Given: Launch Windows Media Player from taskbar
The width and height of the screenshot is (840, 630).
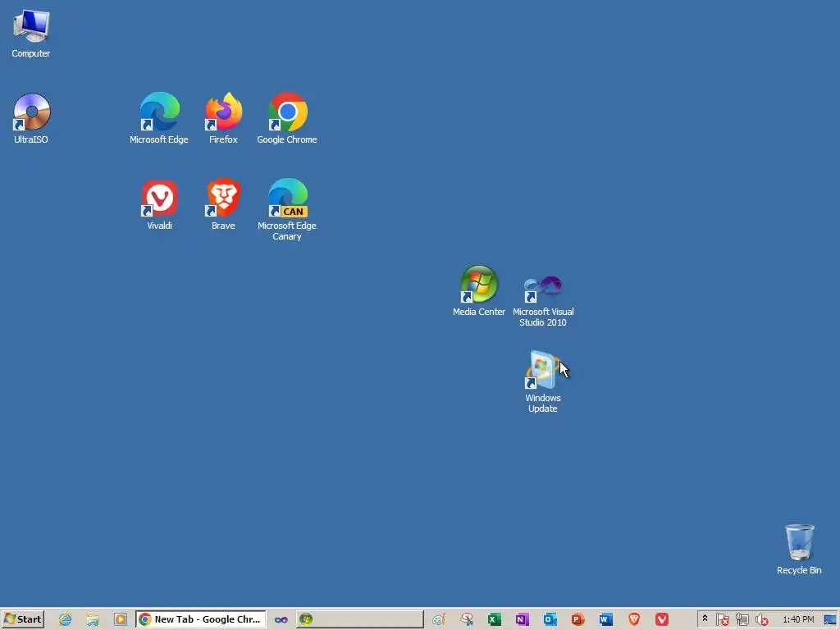Looking at the screenshot, I should (x=121, y=620).
